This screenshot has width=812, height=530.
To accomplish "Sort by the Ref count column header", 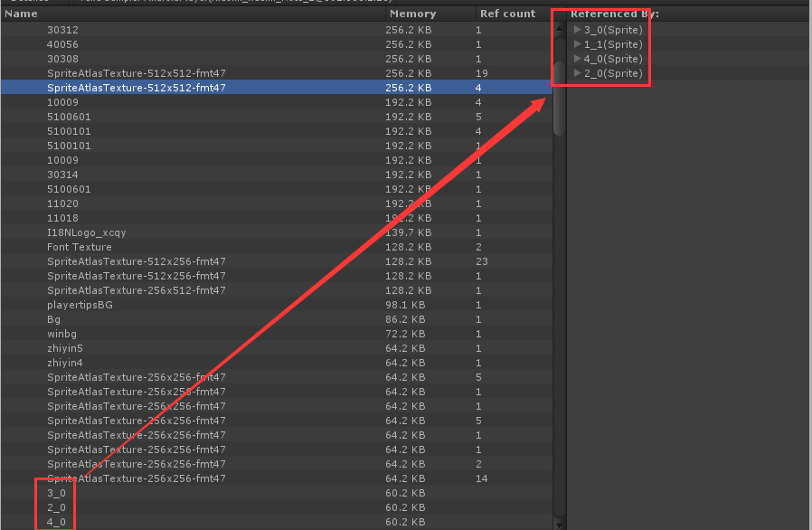I will [x=514, y=14].
